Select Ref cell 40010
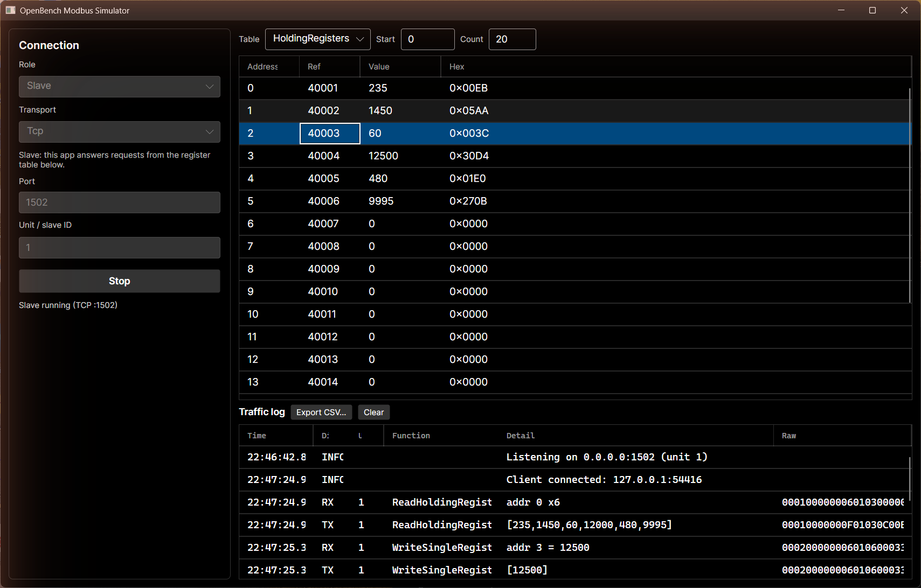This screenshot has height=588, width=921. point(330,292)
